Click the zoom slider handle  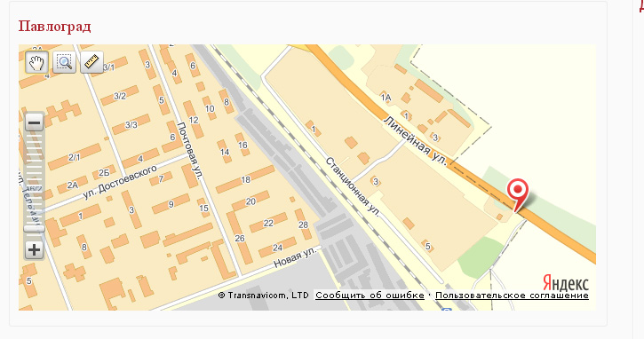tap(34, 229)
